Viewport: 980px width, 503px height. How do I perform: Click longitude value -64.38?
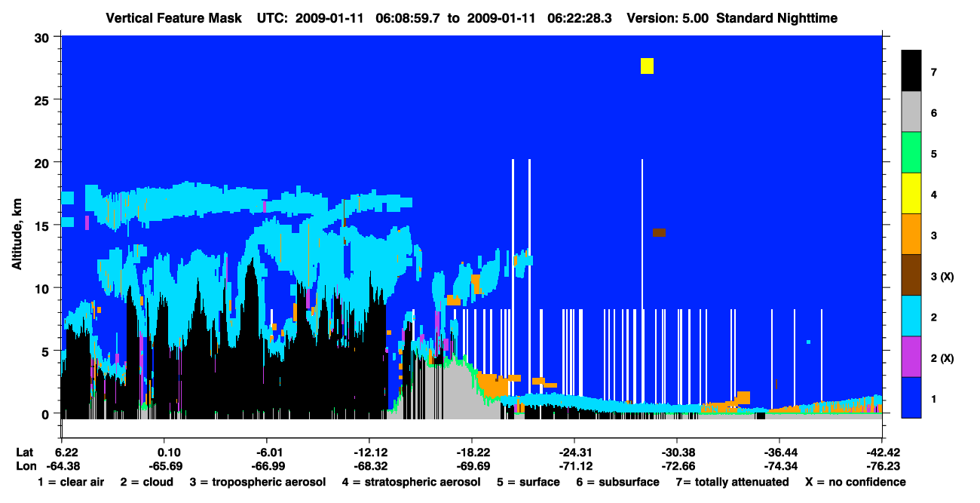63,466
